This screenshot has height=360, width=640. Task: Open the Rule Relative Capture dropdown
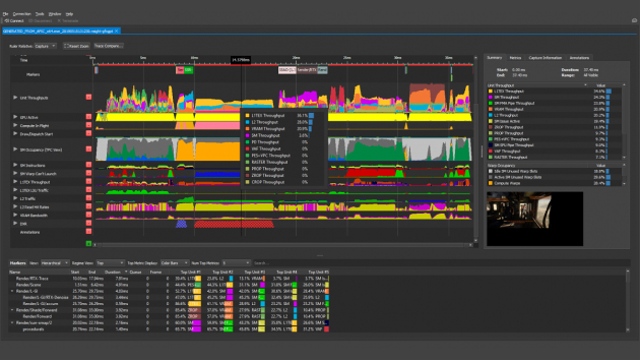click(x=45, y=46)
